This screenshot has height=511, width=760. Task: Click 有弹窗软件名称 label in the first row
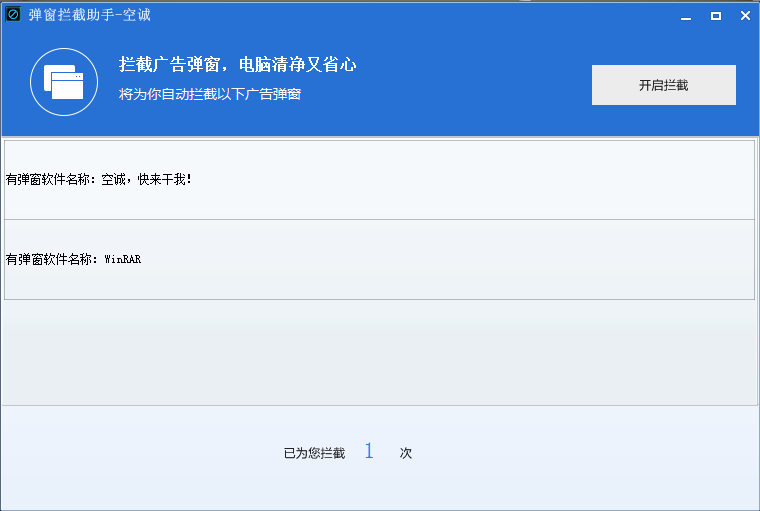[50, 180]
